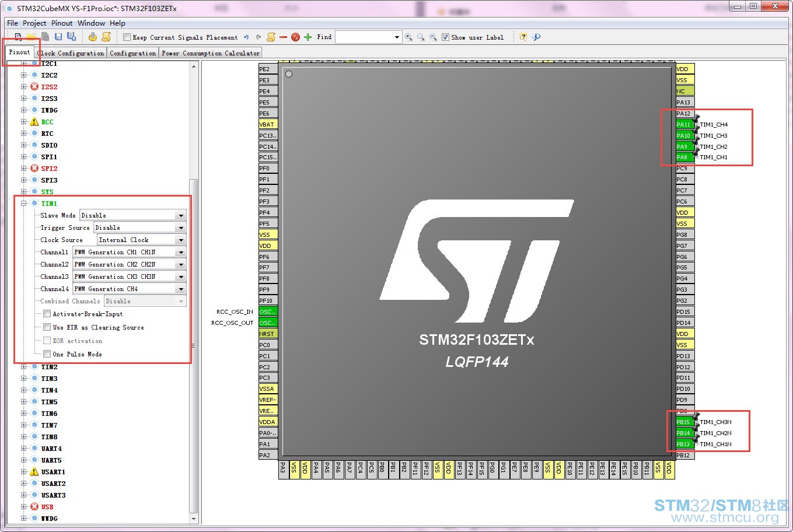Toggle the XOR activation checkbox
Viewport: 793px width, 532px height.
click(x=47, y=341)
